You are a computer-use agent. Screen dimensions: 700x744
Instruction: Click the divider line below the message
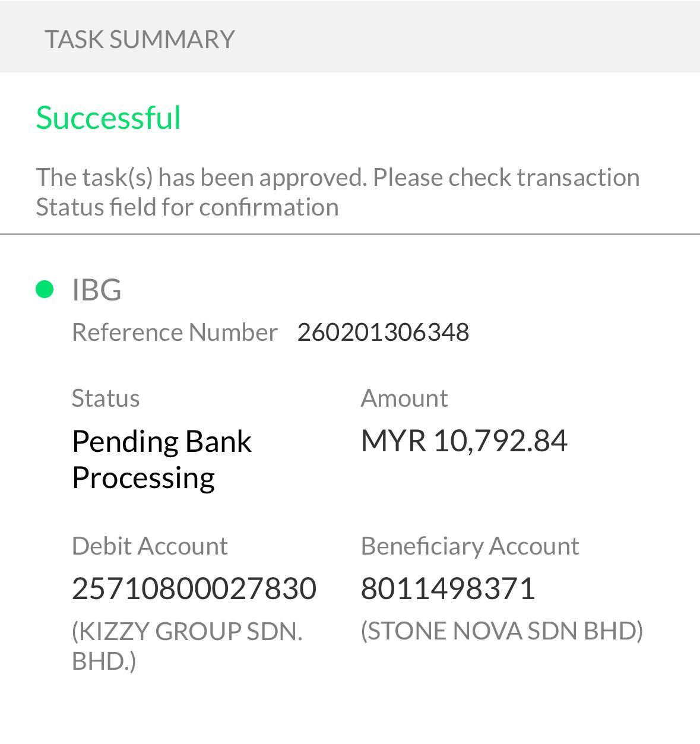pos(350,235)
